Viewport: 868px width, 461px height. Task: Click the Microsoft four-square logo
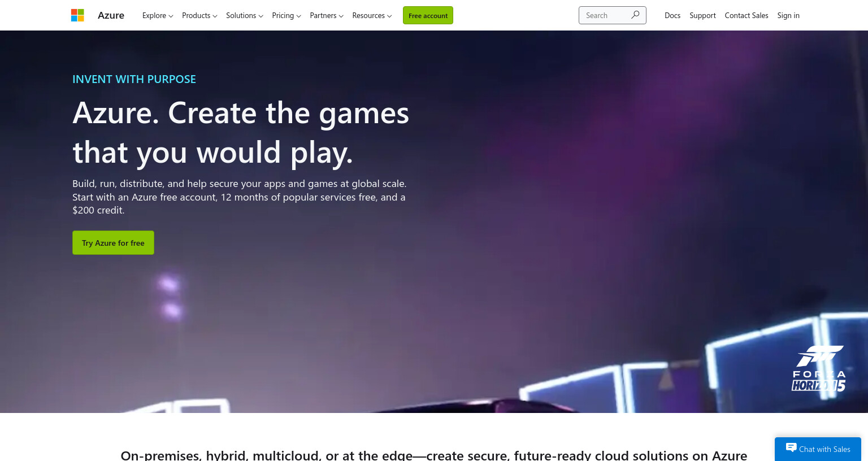click(77, 15)
